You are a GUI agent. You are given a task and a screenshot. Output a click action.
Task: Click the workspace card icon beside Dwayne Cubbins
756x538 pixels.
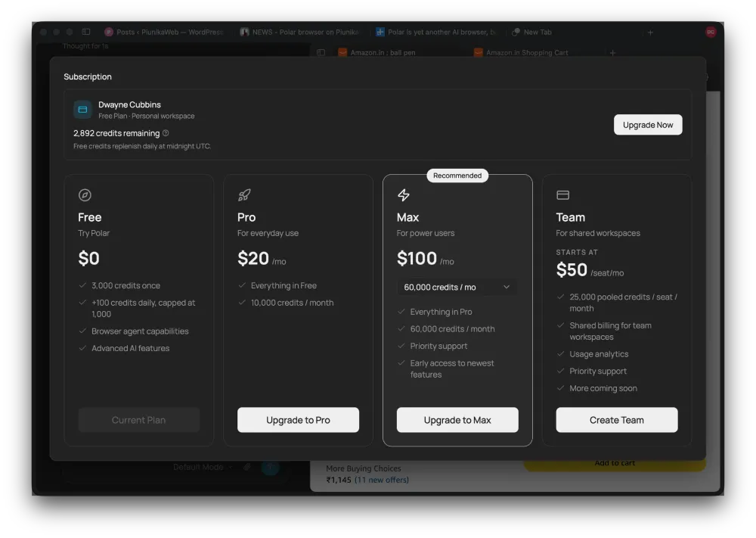[x=83, y=110]
